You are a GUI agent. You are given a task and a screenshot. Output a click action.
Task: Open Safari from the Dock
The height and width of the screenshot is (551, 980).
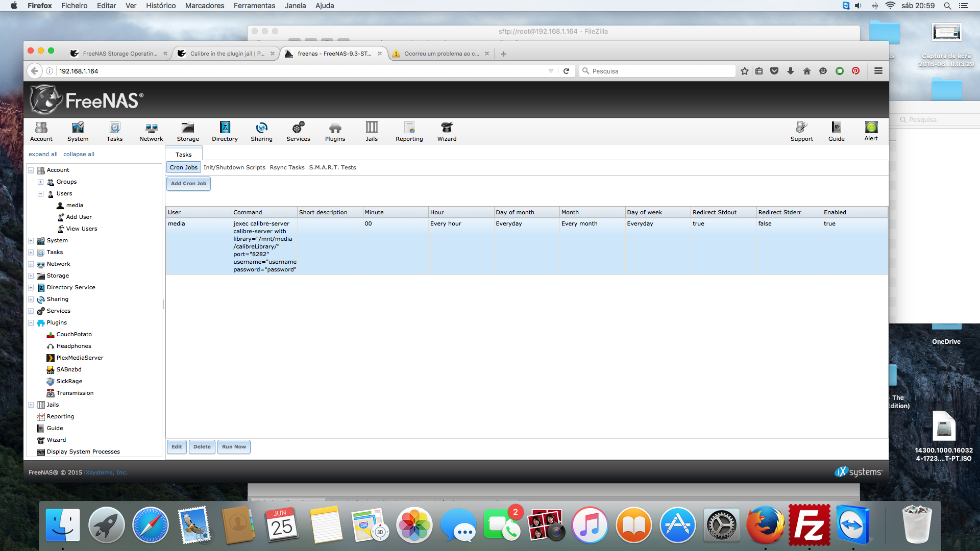click(x=150, y=525)
